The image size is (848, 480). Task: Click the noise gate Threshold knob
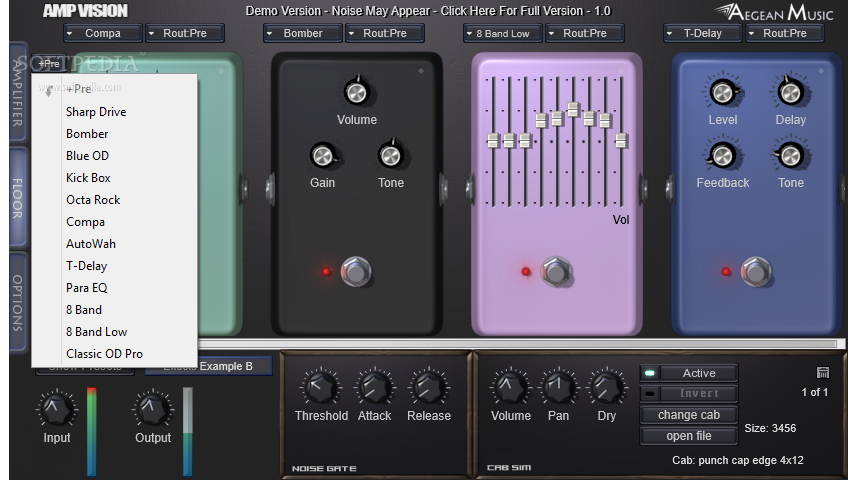[321, 387]
